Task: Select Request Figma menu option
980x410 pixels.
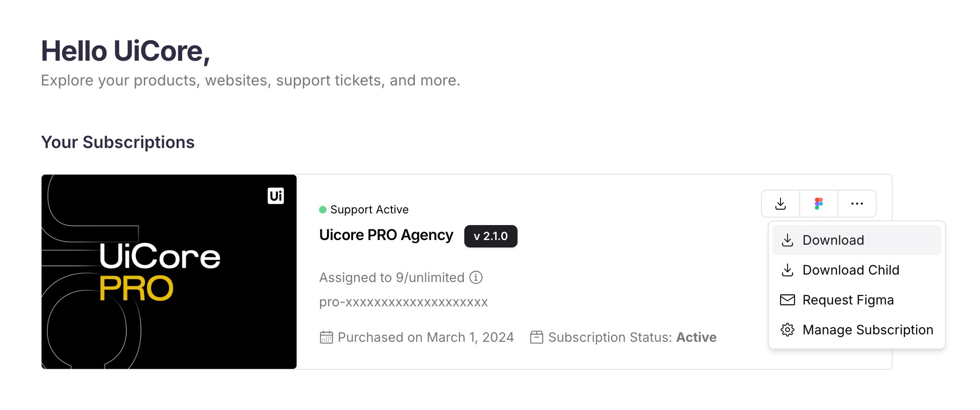Action: point(857,300)
